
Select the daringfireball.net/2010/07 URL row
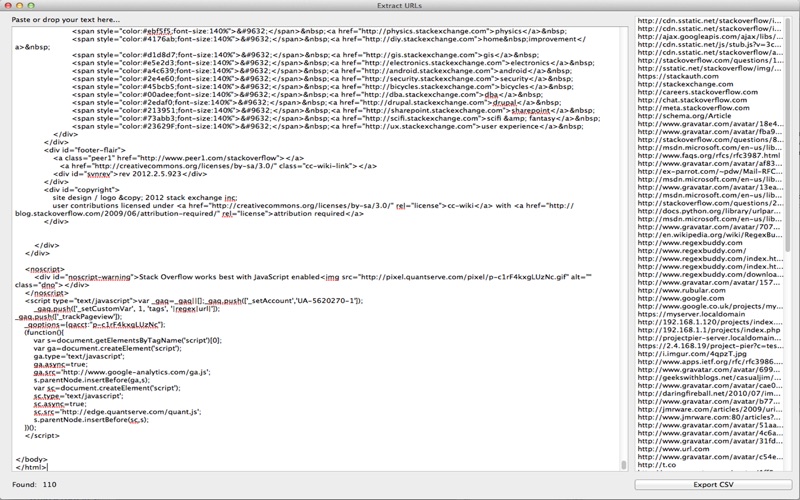(709, 393)
